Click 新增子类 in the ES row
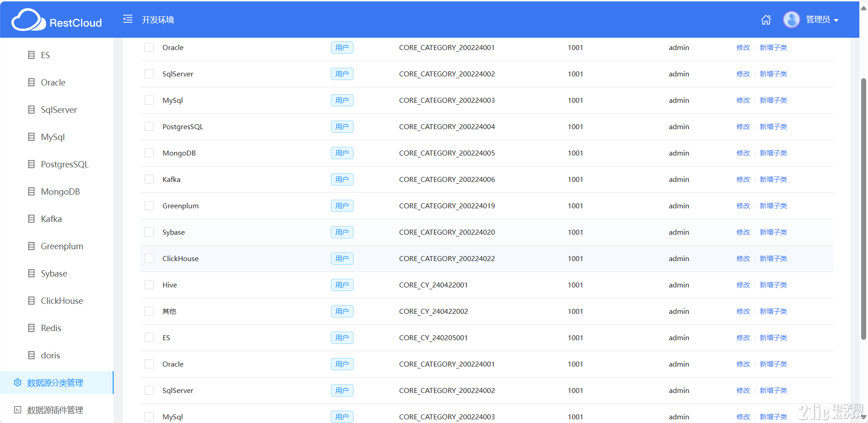The width and height of the screenshot is (868, 423). pyautogui.click(x=773, y=337)
